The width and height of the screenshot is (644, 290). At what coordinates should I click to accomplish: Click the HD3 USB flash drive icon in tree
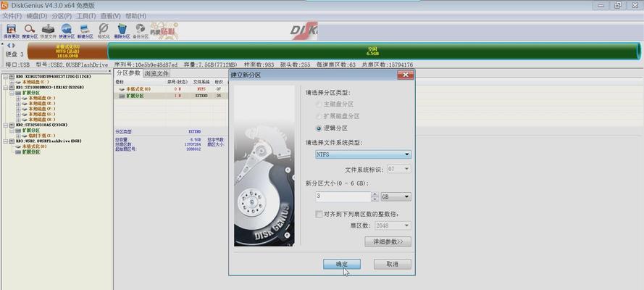[11, 141]
